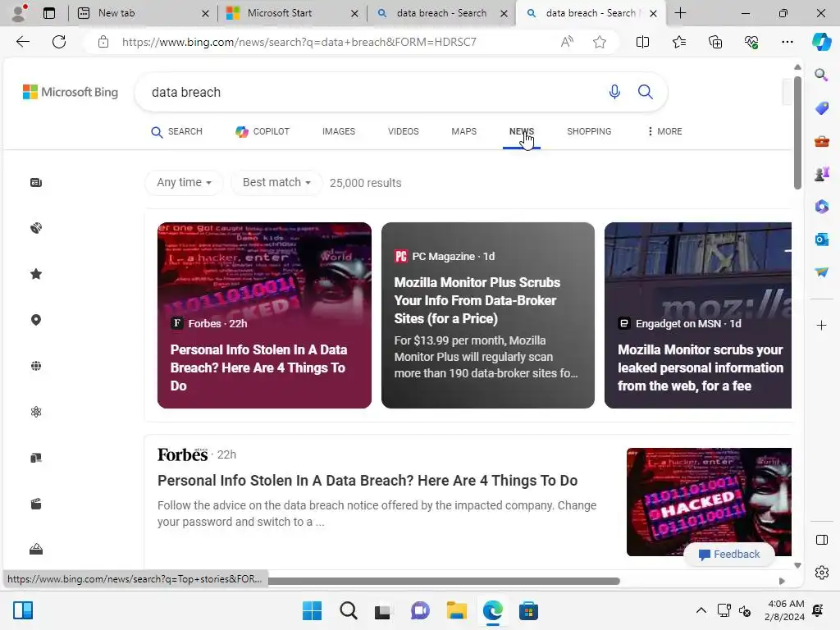Expand the Any time filter dropdown
The height and width of the screenshot is (630, 840).
click(184, 183)
